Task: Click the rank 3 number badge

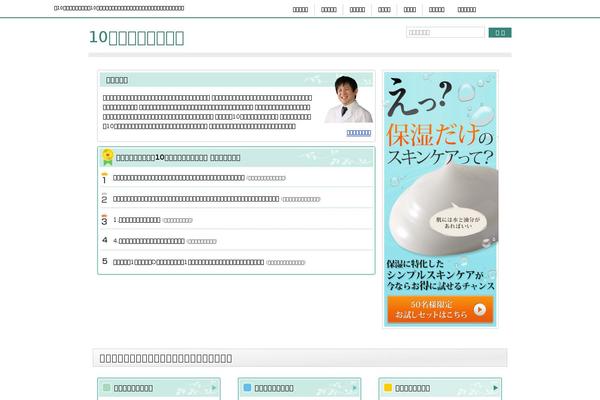Action: click(x=104, y=220)
